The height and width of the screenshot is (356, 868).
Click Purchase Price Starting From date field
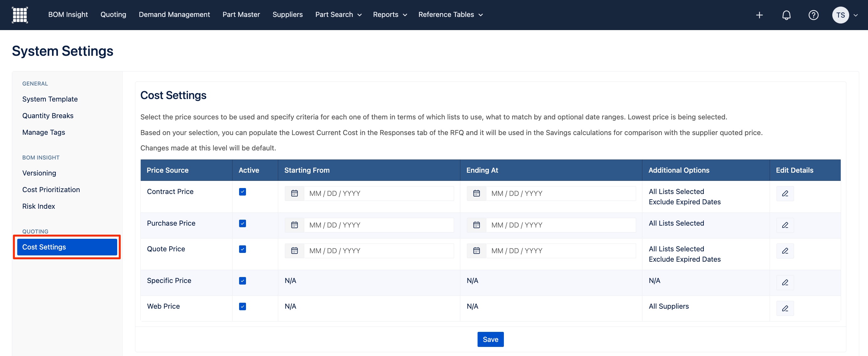click(x=379, y=225)
